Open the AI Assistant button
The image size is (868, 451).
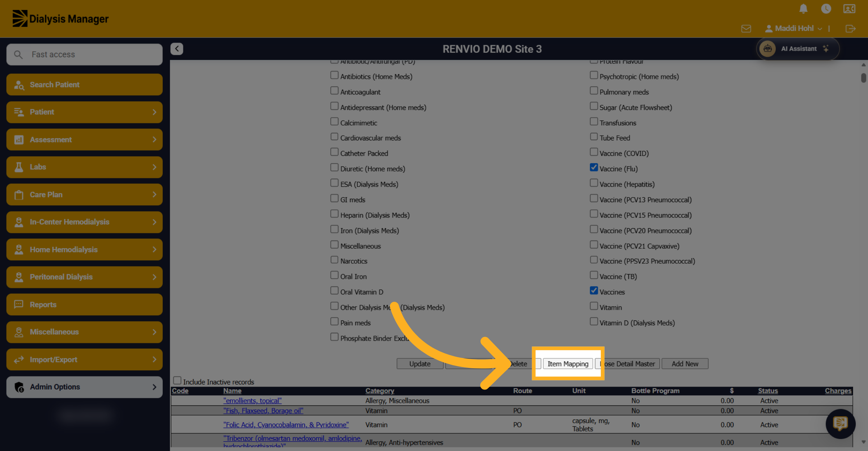(x=797, y=49)
